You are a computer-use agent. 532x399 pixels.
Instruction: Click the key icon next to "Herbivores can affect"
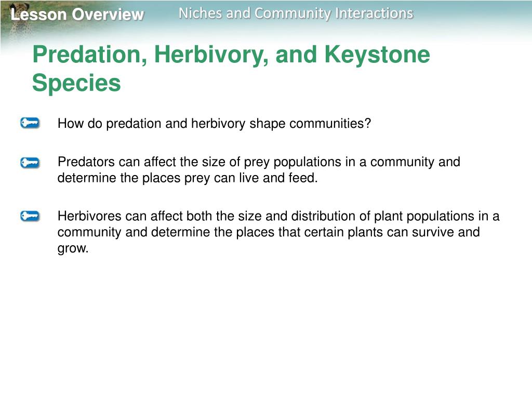[x=30, y=216]
